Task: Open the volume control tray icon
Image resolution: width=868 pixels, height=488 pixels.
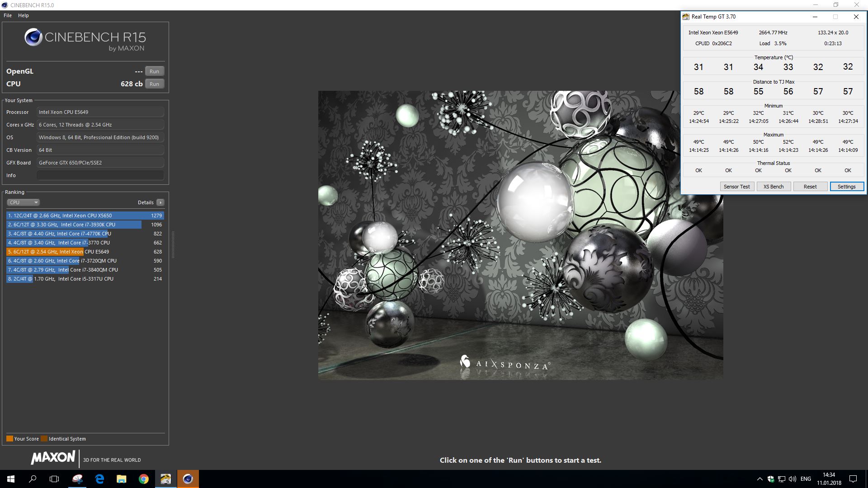Action: coord(792,479)
